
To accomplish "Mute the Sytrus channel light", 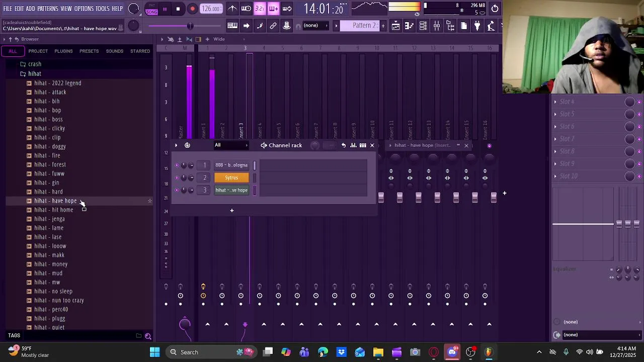I will [177, 177].
